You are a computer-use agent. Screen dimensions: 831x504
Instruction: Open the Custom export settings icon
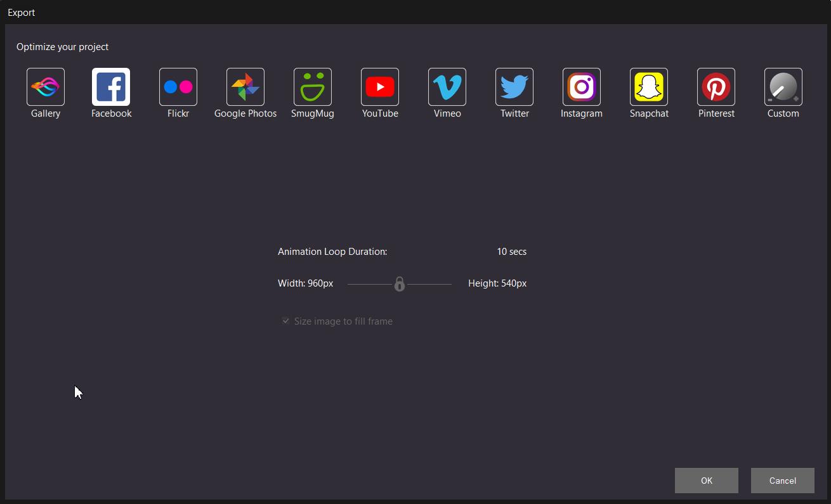(783, 87)
